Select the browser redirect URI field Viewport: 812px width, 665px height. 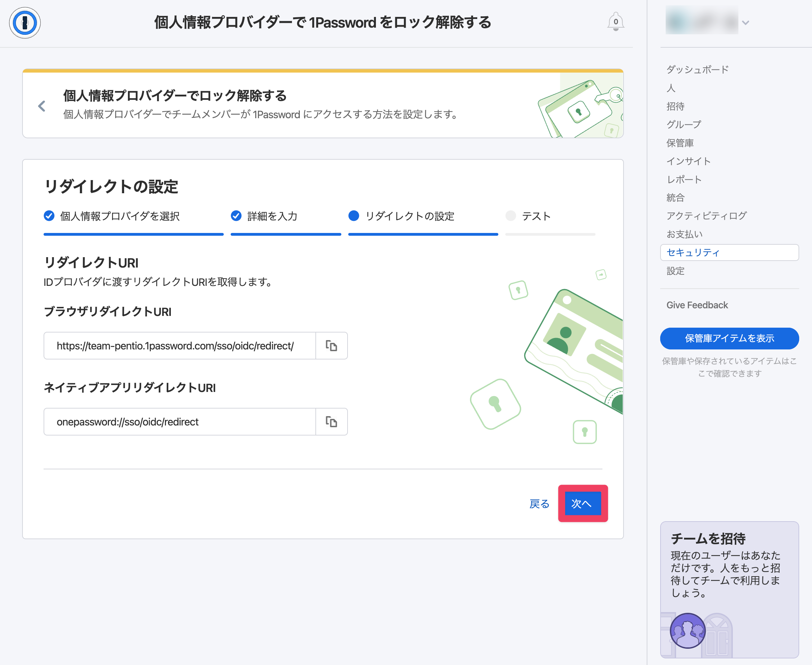point(180,346)
